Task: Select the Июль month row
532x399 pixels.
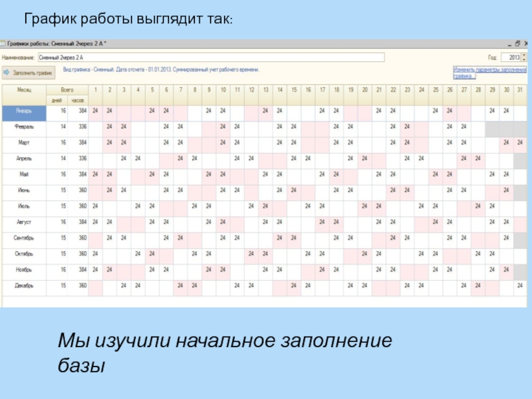Action: pyautogui.click(x=23, y=206)
